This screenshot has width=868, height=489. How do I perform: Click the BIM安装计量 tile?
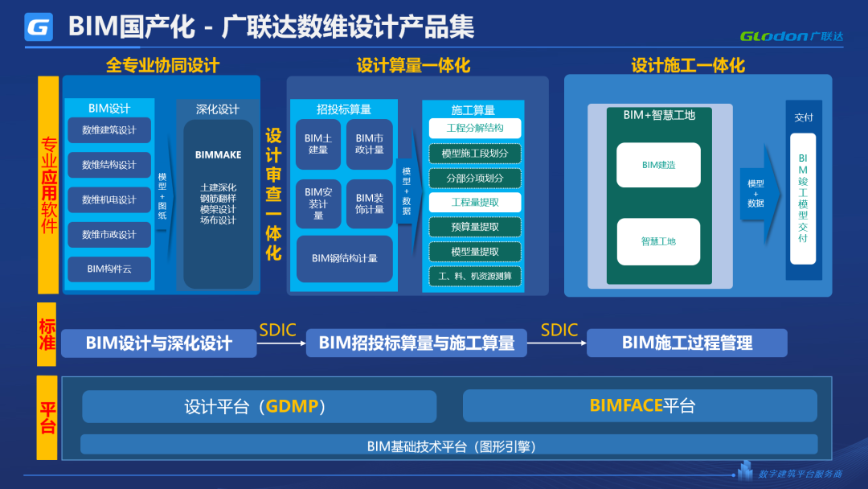click(x=318, y=203)
